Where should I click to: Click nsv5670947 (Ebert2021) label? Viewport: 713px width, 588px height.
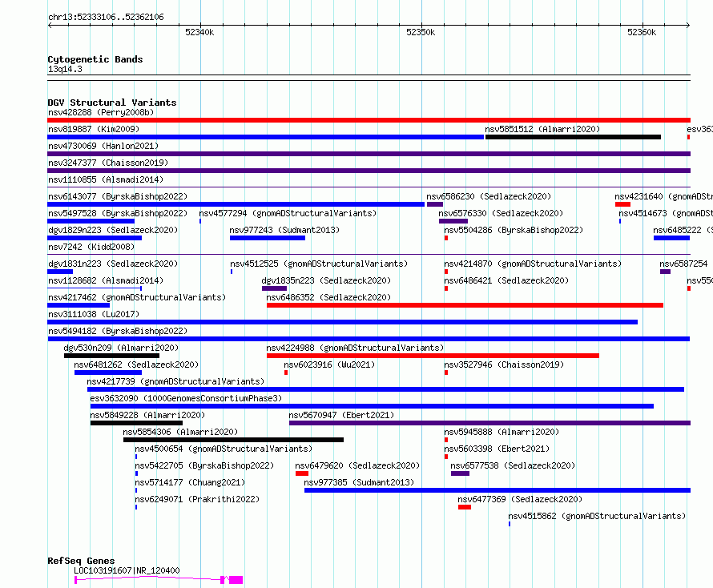coord(341,415)
